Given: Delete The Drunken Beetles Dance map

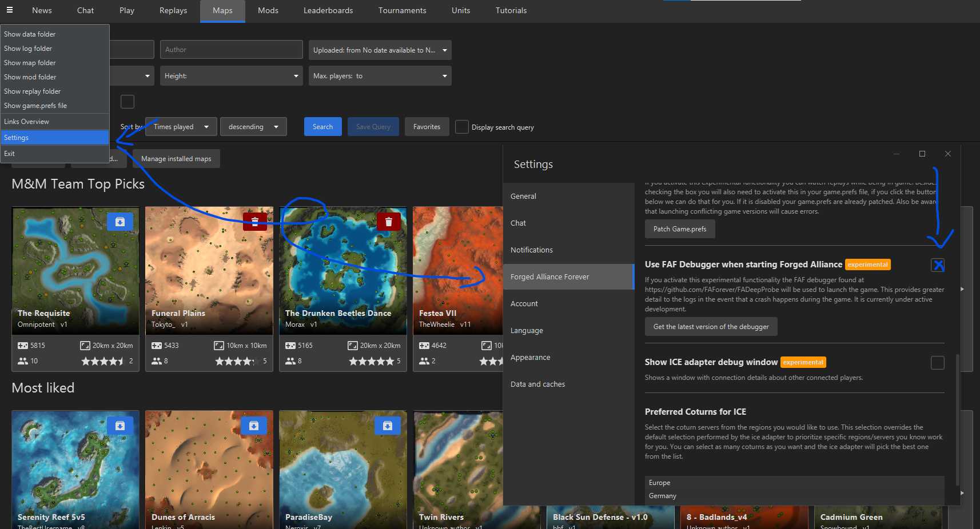Looking at the screenshot, I should [389, 222].
